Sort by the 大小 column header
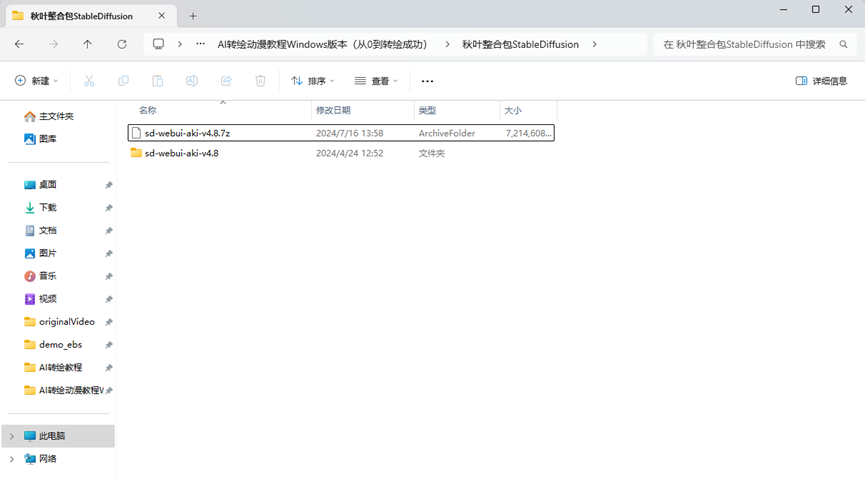865x479 pixels. [x=513, y=110]
